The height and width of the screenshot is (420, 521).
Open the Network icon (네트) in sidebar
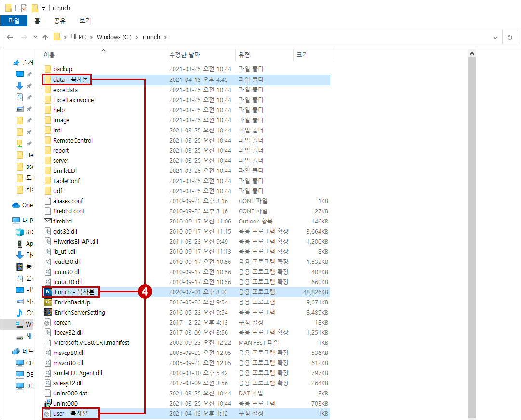click(16, 351)
